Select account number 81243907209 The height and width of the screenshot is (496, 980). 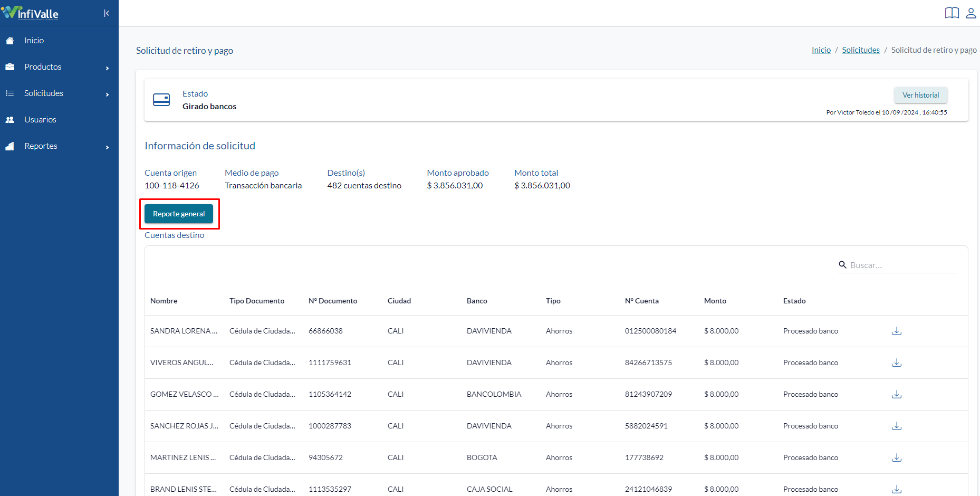pyautogui.click(x=648, y=394)
